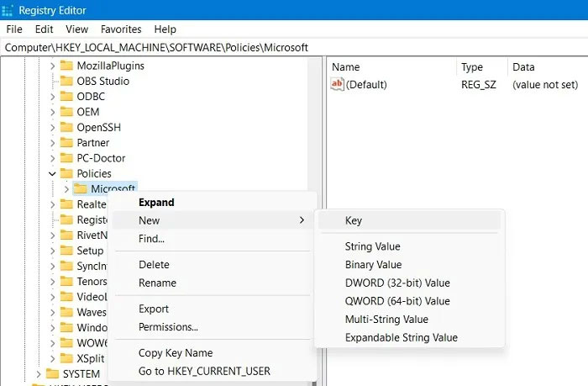Screen dimensions: 588x386
Task: Choose Key from the New submenu
Action: pos(354,220)
